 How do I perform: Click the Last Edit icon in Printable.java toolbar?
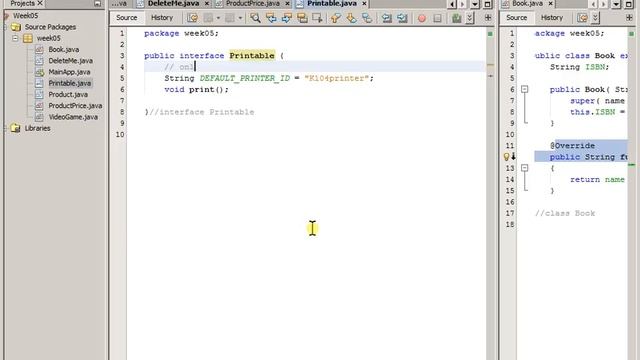(192, 18)
